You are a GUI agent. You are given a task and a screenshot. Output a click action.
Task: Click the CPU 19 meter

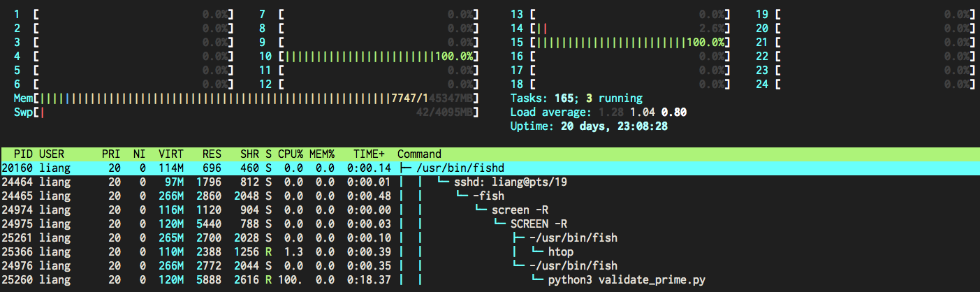pos(866,14)
